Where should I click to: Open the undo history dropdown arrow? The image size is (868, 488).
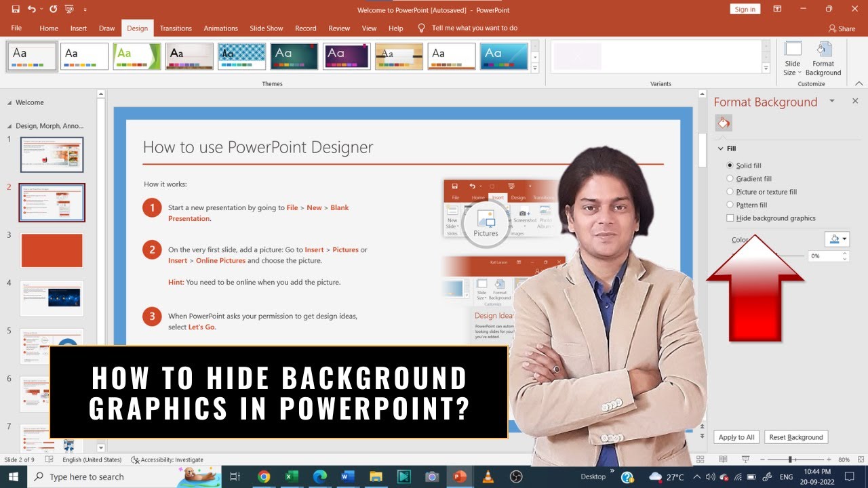point(41,9)
